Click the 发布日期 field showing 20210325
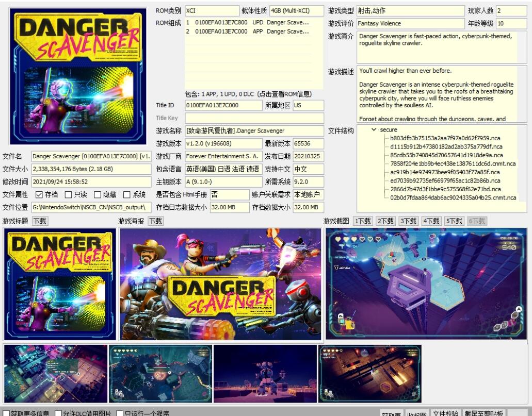Image resolution: width=532 pixels, height=416 pixels. tap(308, 156)
